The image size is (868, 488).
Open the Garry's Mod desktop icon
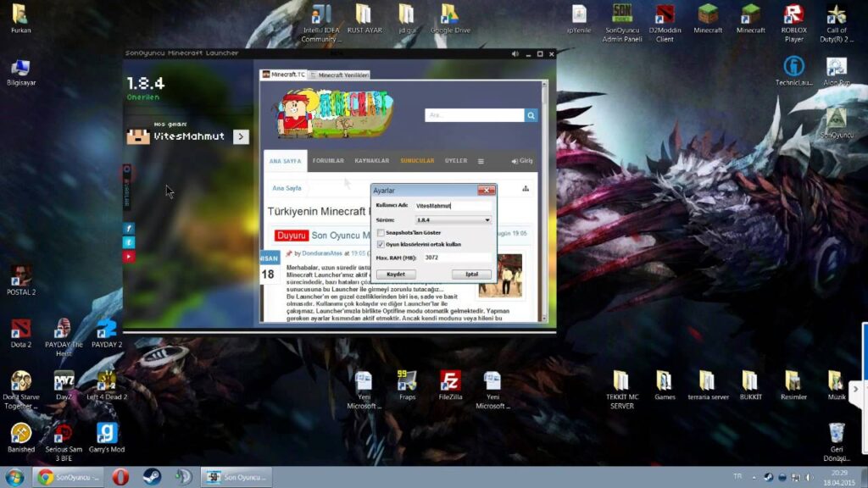click(107, 434)
